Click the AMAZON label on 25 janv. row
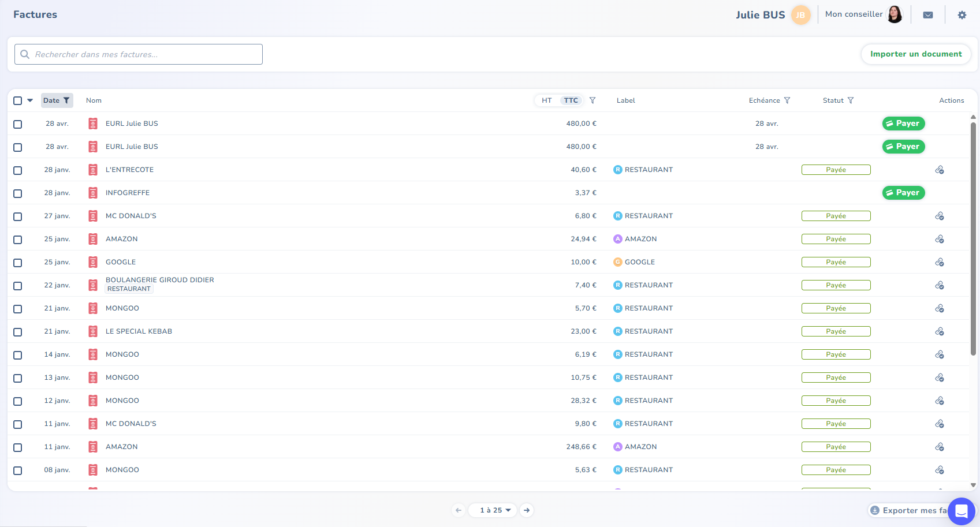 pos(635,239)
